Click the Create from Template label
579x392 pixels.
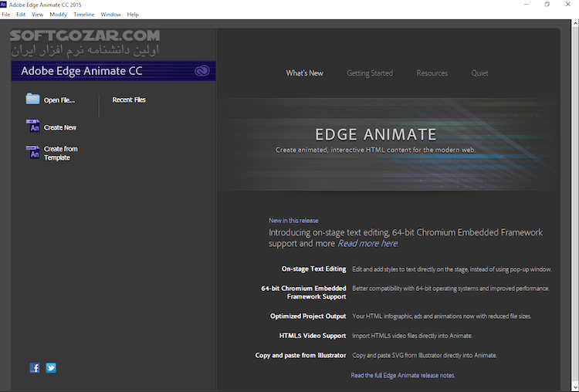click(x=60, y=154)
